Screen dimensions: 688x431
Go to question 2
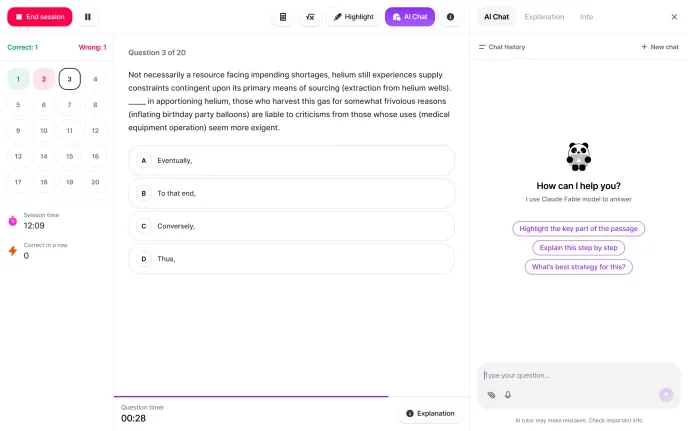tap(44, 79)
